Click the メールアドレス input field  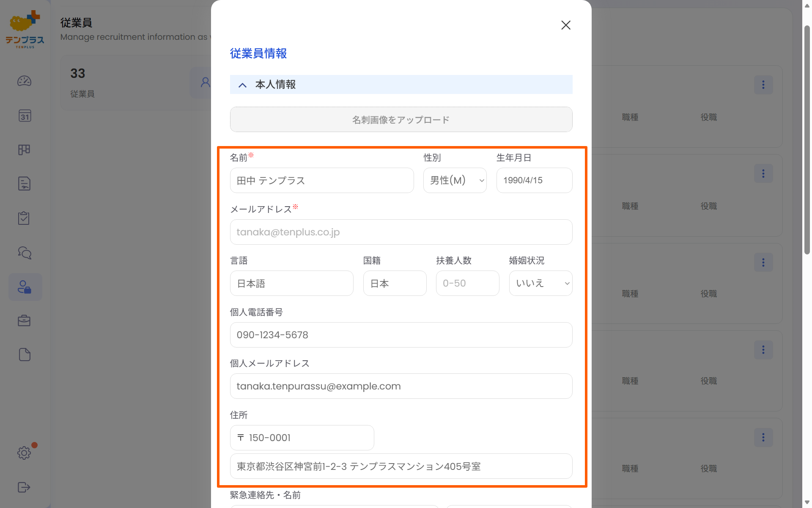coord(401,232)
